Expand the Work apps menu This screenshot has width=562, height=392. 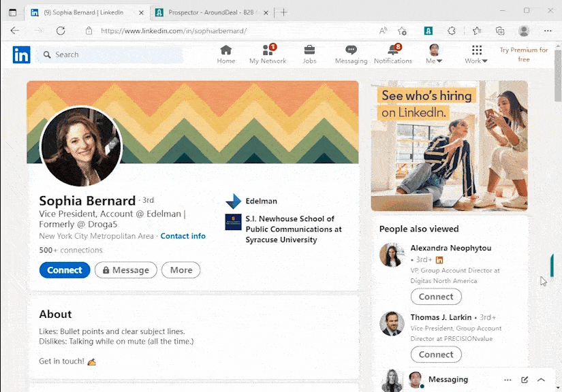[x=476, y=54]
